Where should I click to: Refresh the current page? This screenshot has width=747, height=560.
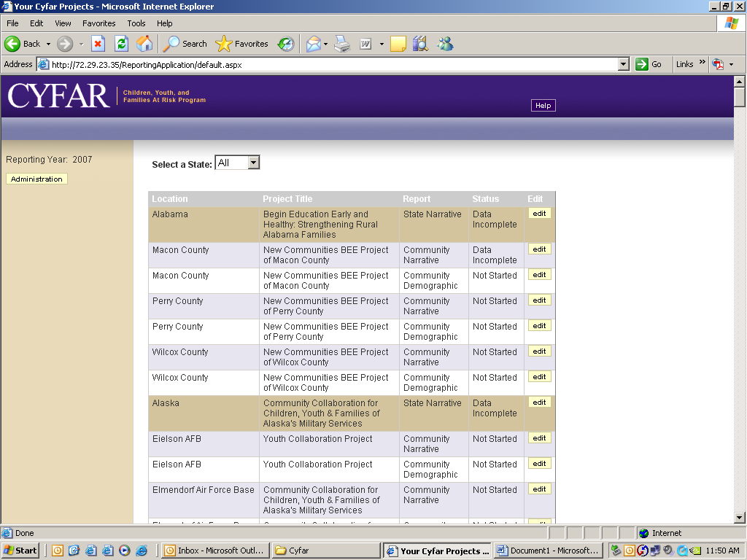point(121,44)
